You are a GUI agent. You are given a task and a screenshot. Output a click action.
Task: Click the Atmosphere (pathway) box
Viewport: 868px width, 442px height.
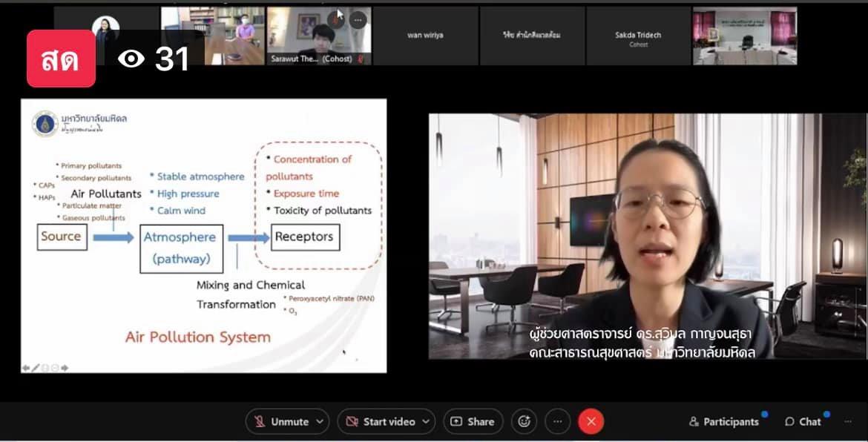pos(182,249)
